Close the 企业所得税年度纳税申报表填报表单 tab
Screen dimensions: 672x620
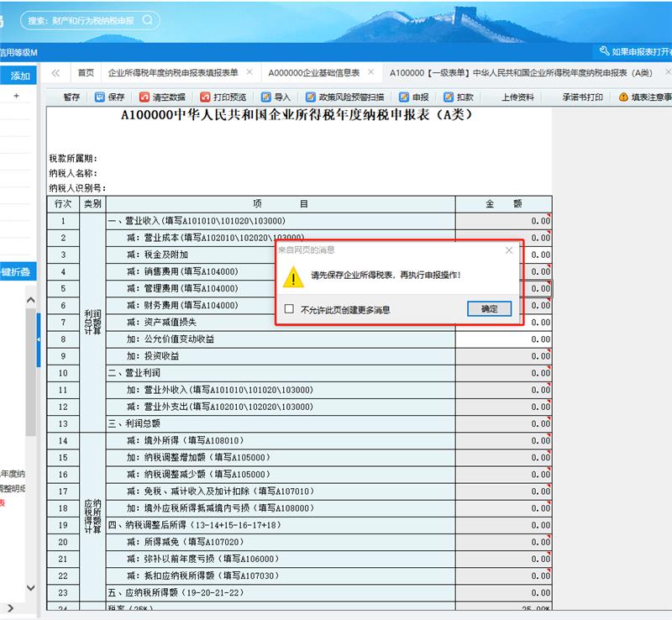249,73
